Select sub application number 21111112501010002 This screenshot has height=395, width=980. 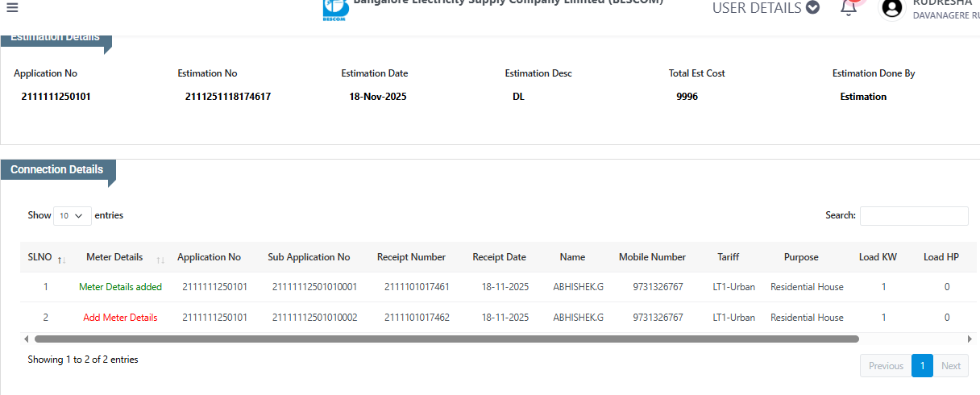point(314,318)
